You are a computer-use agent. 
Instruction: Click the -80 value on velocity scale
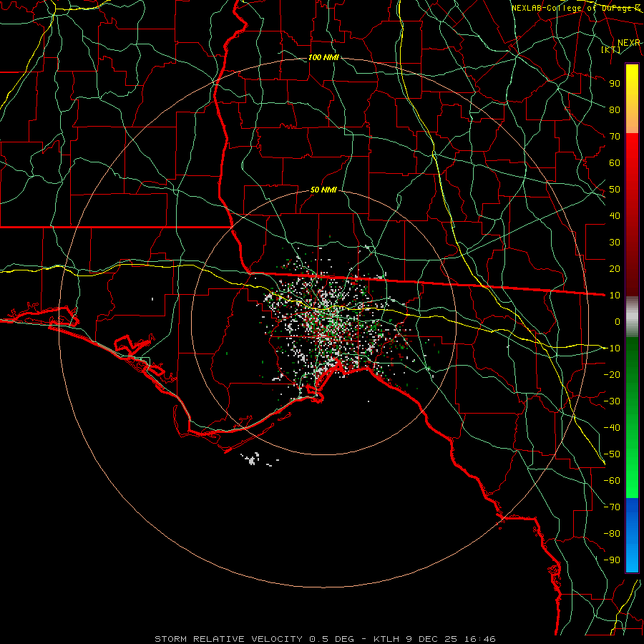612,534
